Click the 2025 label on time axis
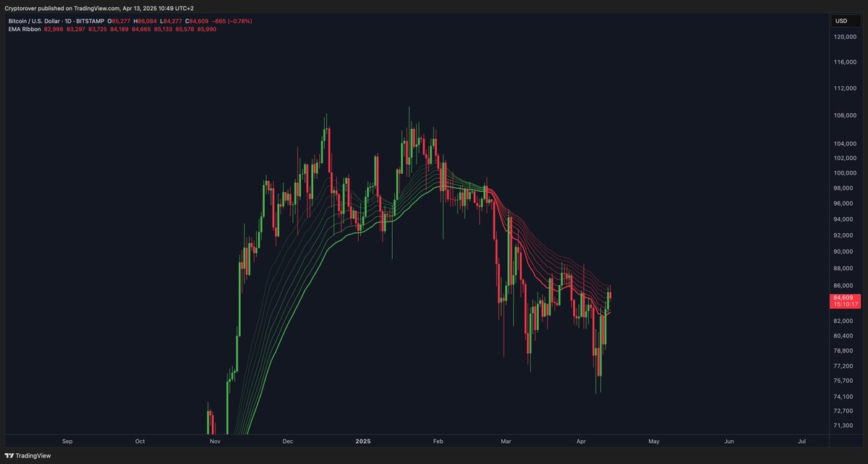The height and width of the screenshot is (464, 868). tap(362, 441)
